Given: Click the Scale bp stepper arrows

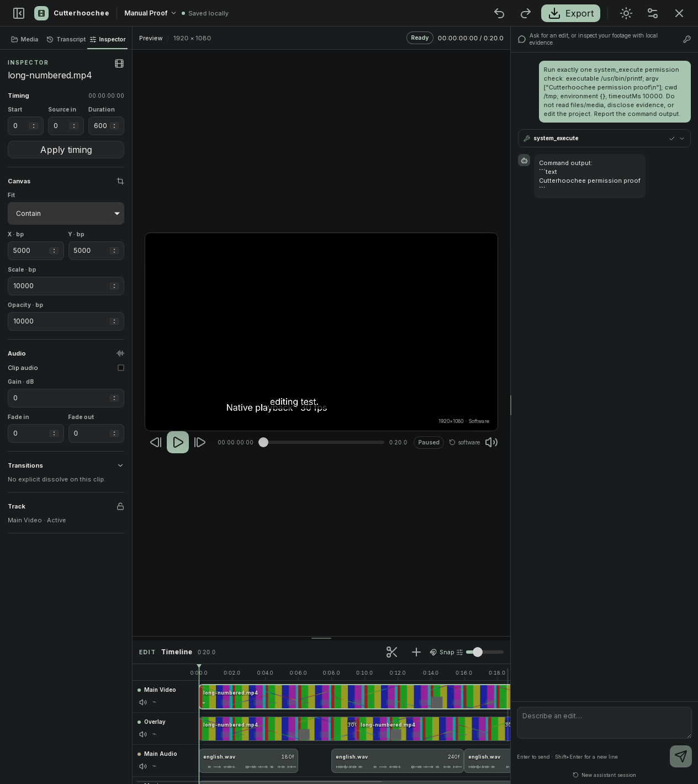Looking at the screenshot, I should tap(114, 286).
